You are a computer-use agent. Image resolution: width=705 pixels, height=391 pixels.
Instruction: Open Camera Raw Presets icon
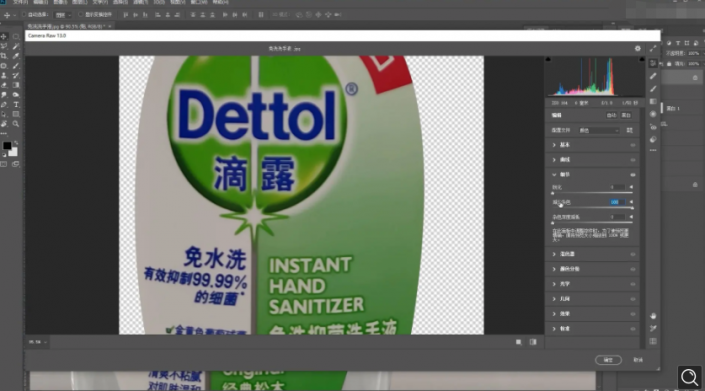tap(653, 139)
